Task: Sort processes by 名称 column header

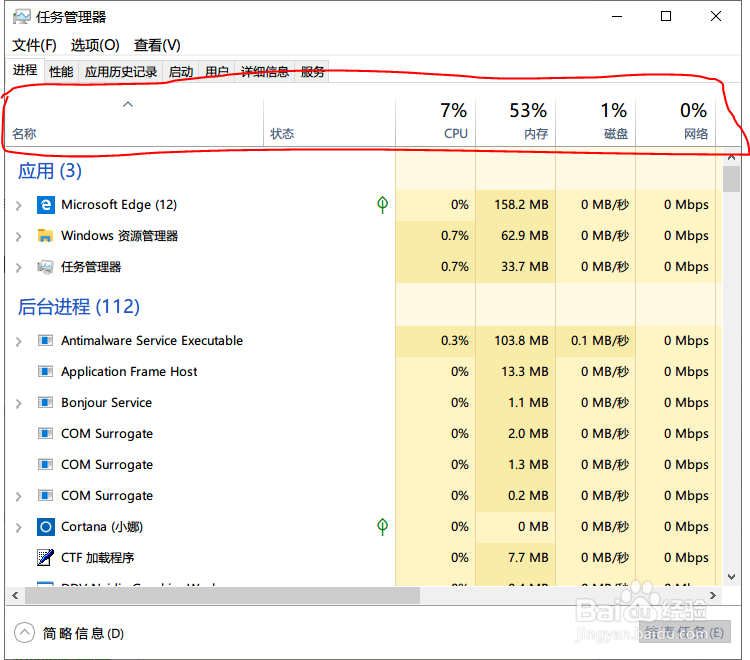Action: click(x=134, y=122)
